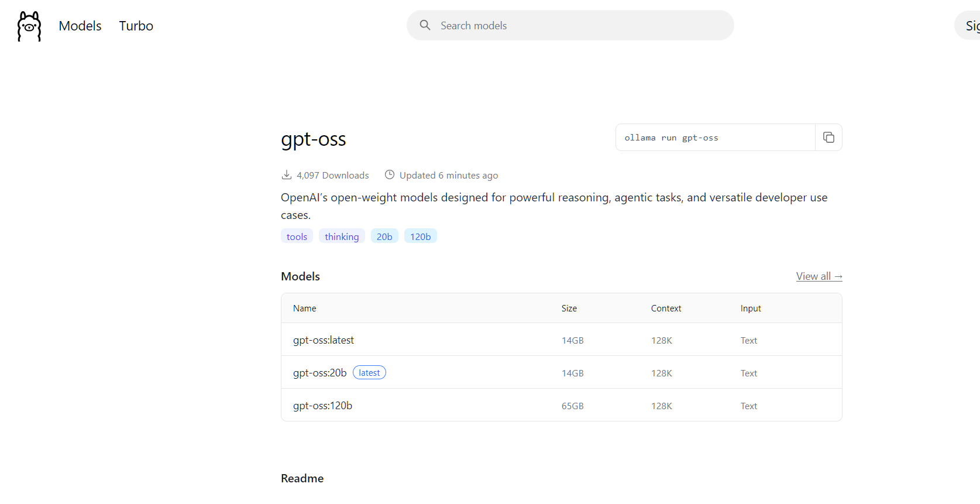Click the 120b tag
Image resolution: width=980 pixels, height=504 pixels.
(x=421, y=236)
